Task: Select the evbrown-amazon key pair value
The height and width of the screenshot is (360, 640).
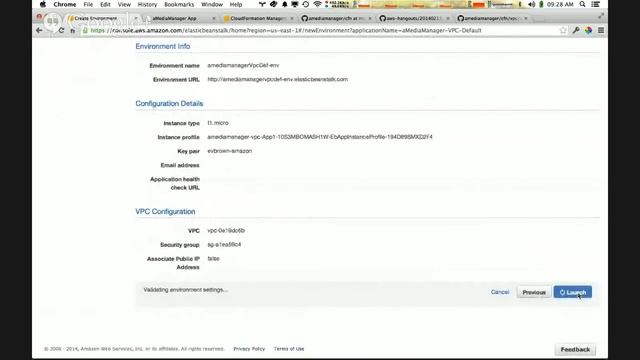Action: click(229, 151)
